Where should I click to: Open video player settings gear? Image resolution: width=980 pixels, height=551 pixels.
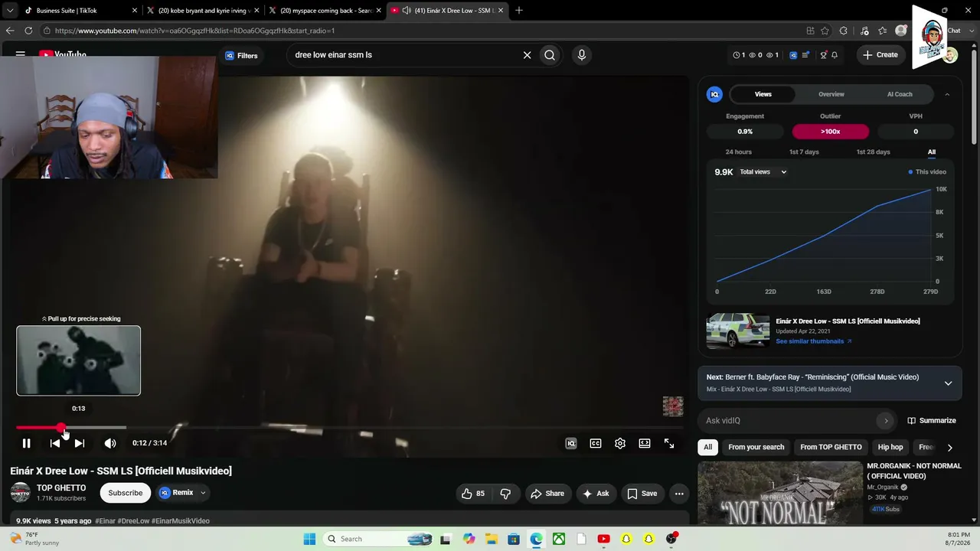pos(620,443)
